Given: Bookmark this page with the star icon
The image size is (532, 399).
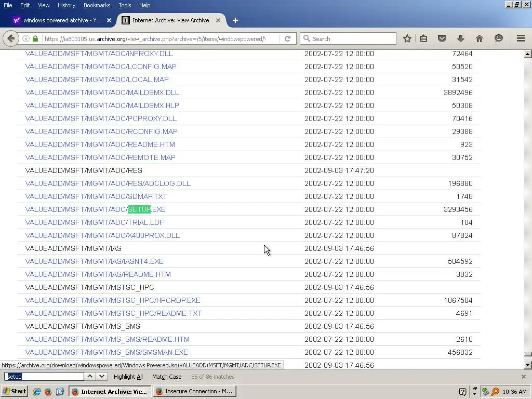Looking at the screenshot, I should point(407,38).
